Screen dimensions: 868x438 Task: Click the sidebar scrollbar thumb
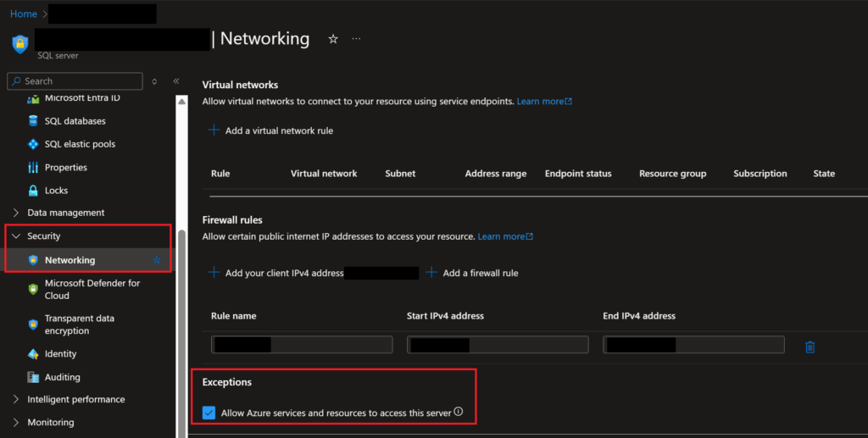tap(181, 333)
